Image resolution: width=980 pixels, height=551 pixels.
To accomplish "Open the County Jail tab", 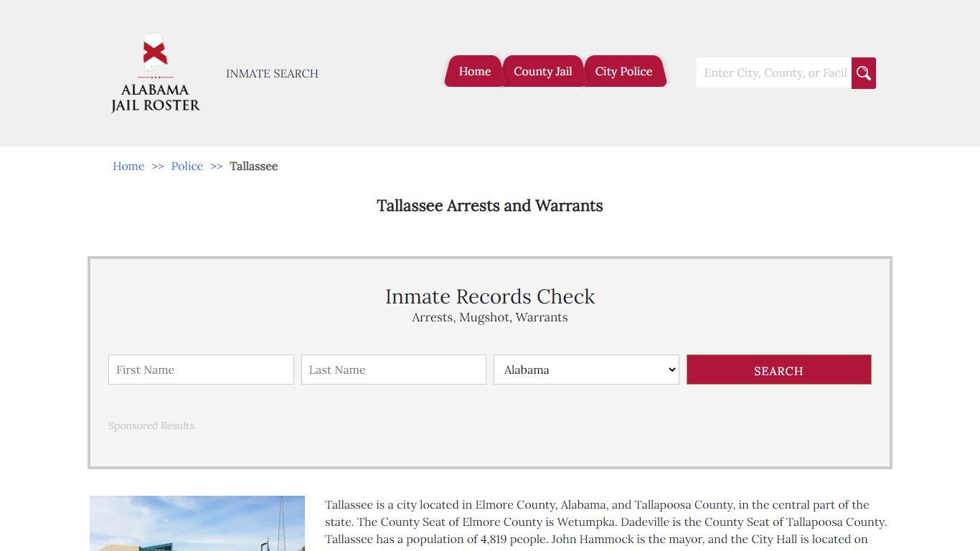I will (543, 71).
